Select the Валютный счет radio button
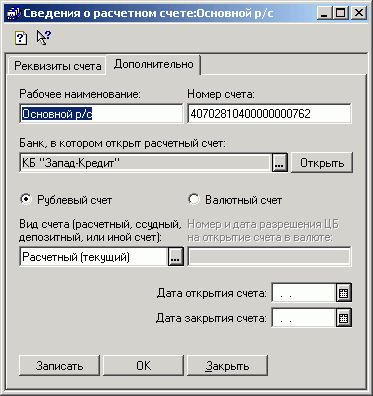The image size is (373, 396). (194, 200)
